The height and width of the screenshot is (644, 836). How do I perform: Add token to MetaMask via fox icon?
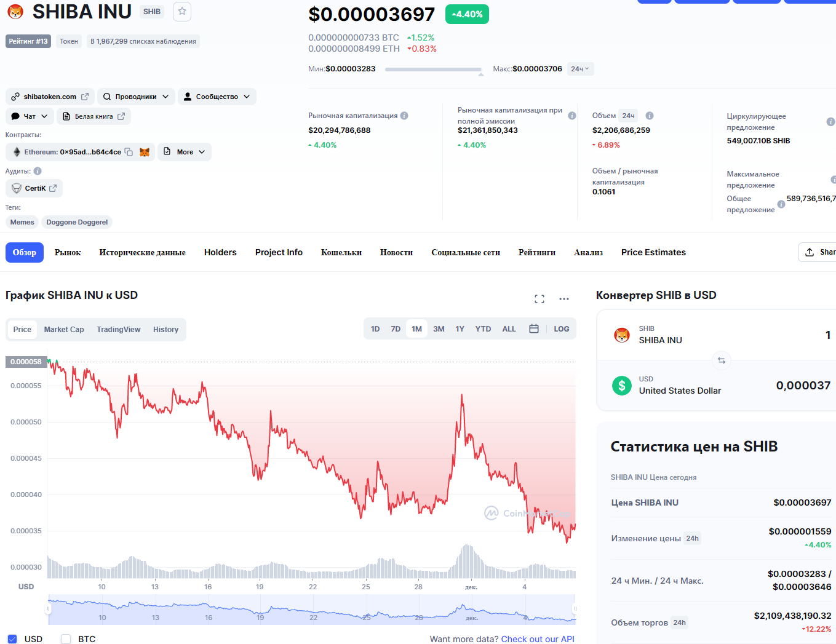(145, 152)
